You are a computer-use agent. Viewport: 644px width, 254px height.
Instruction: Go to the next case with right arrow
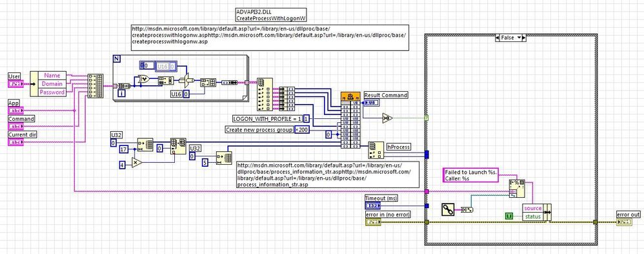[524, 37]
